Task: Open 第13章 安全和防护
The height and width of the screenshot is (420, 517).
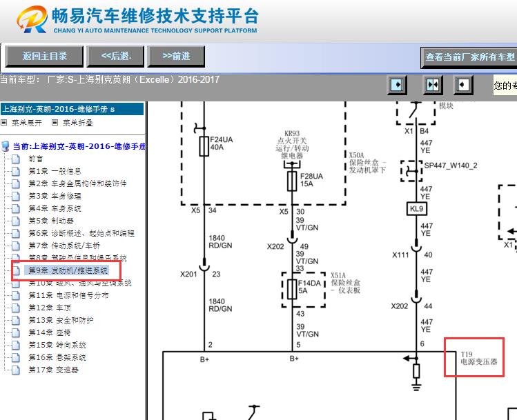Action: [61, 320]
